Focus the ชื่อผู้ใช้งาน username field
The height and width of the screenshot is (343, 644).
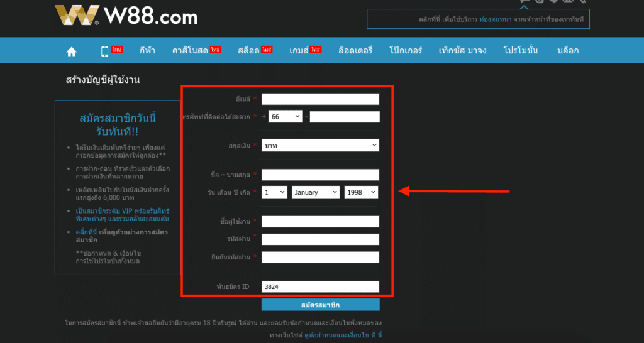coord(320,222)
